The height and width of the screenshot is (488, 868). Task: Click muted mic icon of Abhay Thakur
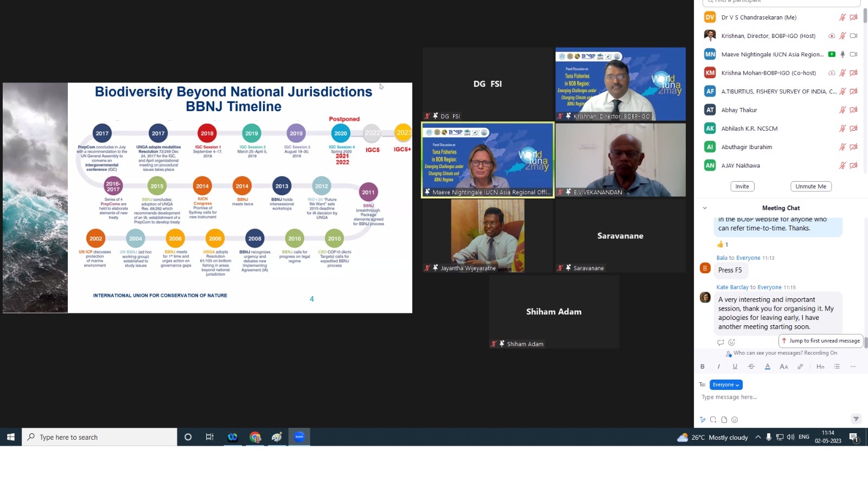843,110
